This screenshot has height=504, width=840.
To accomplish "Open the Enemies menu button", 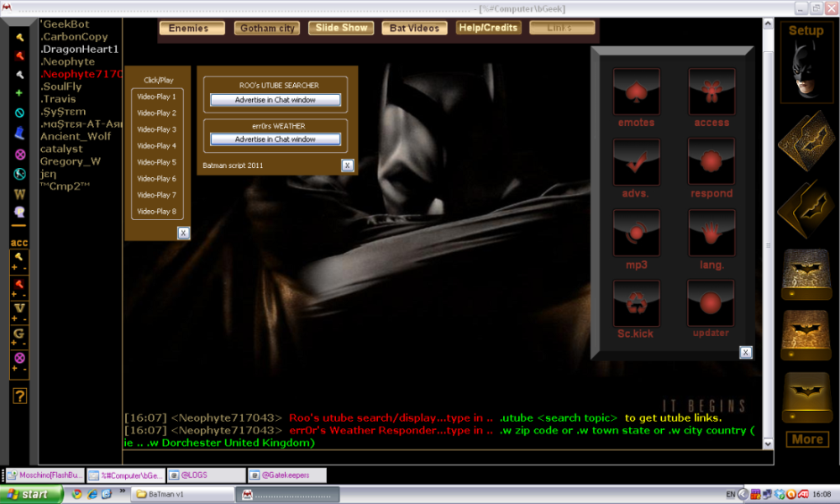I will pyautogui.click(x=192, y=28).
